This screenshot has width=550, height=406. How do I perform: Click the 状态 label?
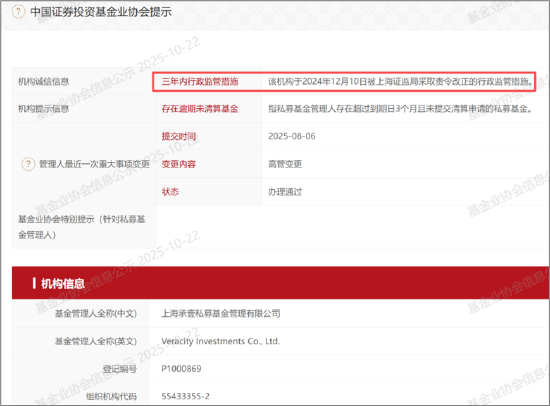point(170,192)
